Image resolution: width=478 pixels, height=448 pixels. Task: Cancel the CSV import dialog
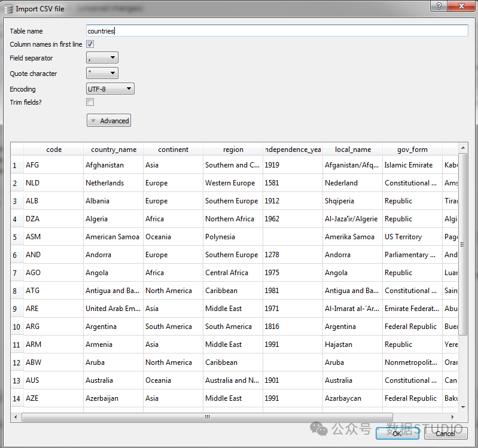tap(445, 434)
